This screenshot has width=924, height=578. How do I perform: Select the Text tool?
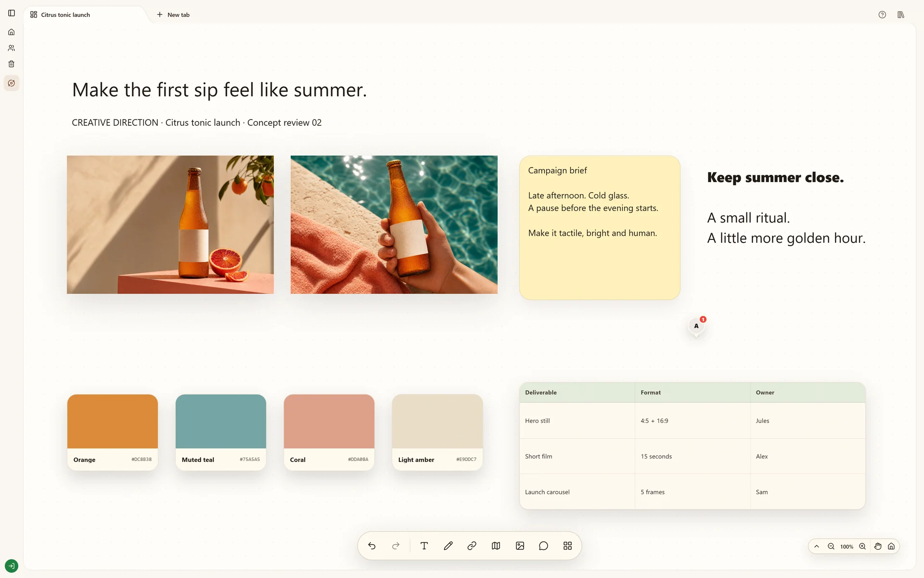(x=424, y=546)
